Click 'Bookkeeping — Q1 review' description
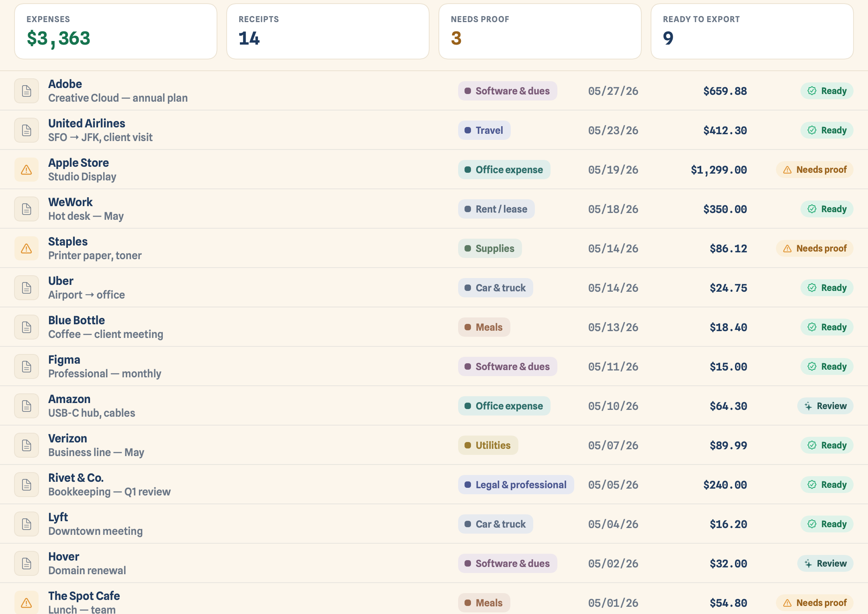The image size is (868, 614). coord(109,492)
